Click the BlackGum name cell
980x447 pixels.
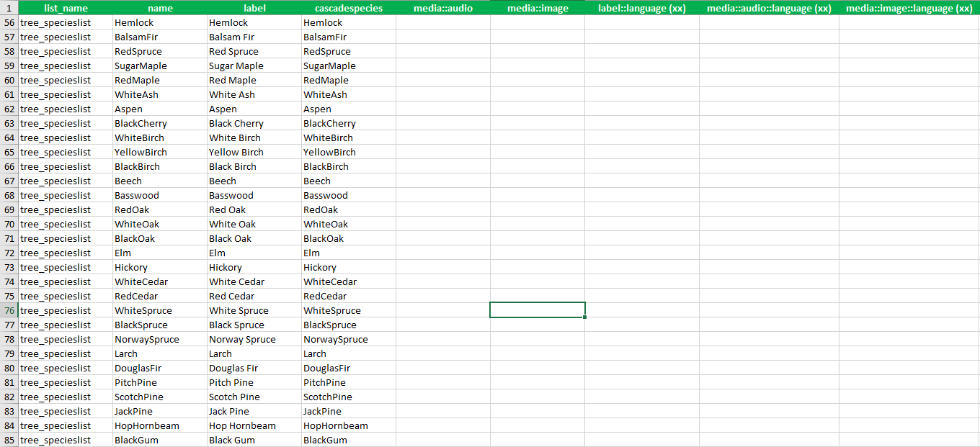pyautogui.click(x=160, y=440)
